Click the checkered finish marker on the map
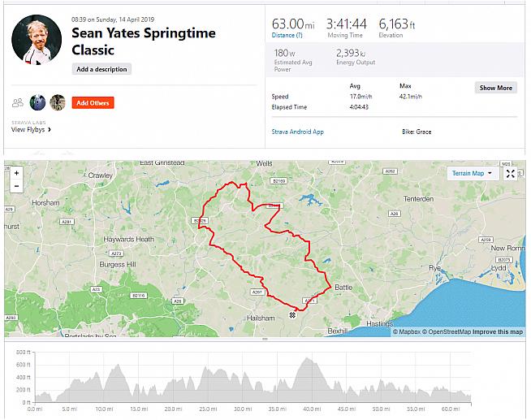Image resolution: width=531 pixels, height=420 pixels. (x=292, y=314)
